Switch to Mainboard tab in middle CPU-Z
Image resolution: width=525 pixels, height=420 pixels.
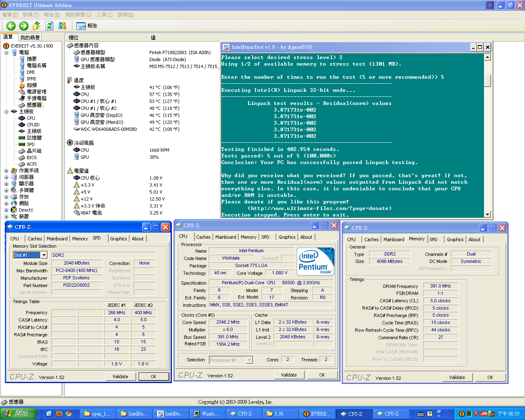tap(226, 237)
